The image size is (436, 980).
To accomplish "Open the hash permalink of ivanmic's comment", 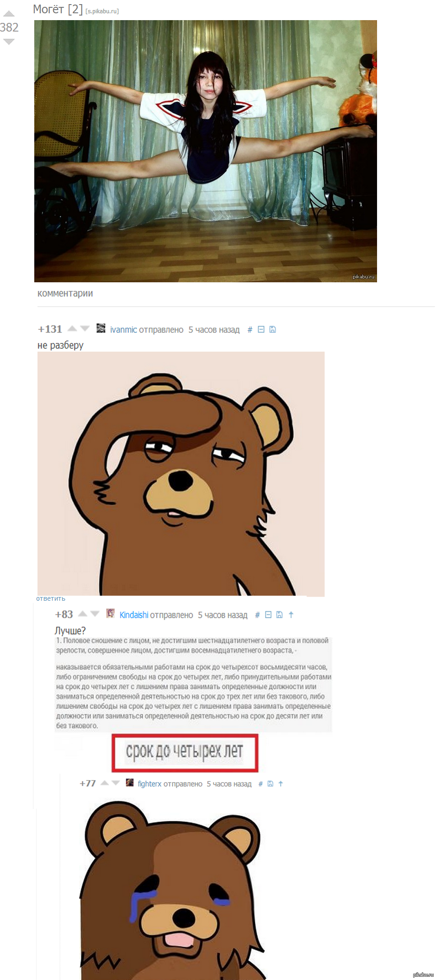I will [250, 330].
